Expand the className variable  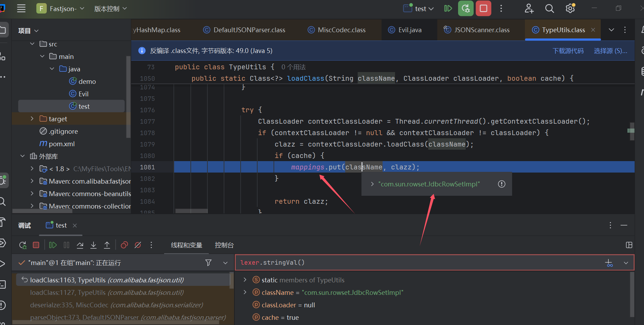245,292
